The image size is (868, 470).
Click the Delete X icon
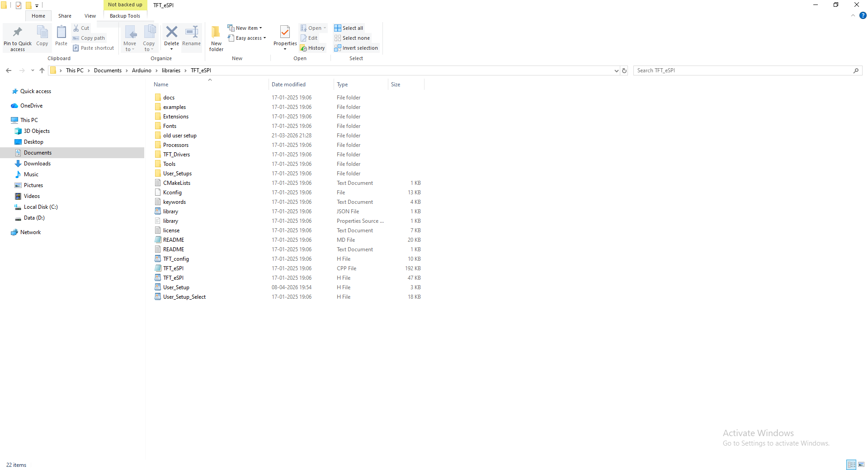point(171,32)
